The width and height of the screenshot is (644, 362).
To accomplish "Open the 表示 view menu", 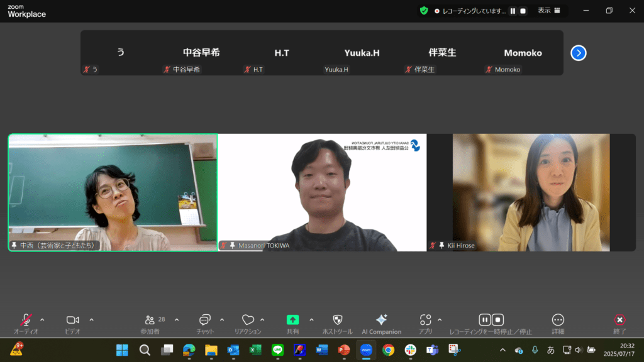I will [548, 11].
